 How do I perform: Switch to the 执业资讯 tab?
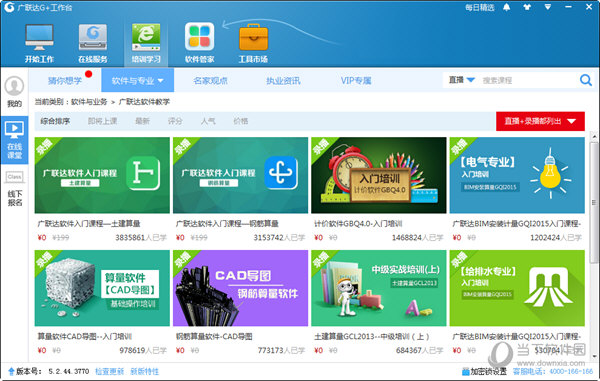point(283,80)
